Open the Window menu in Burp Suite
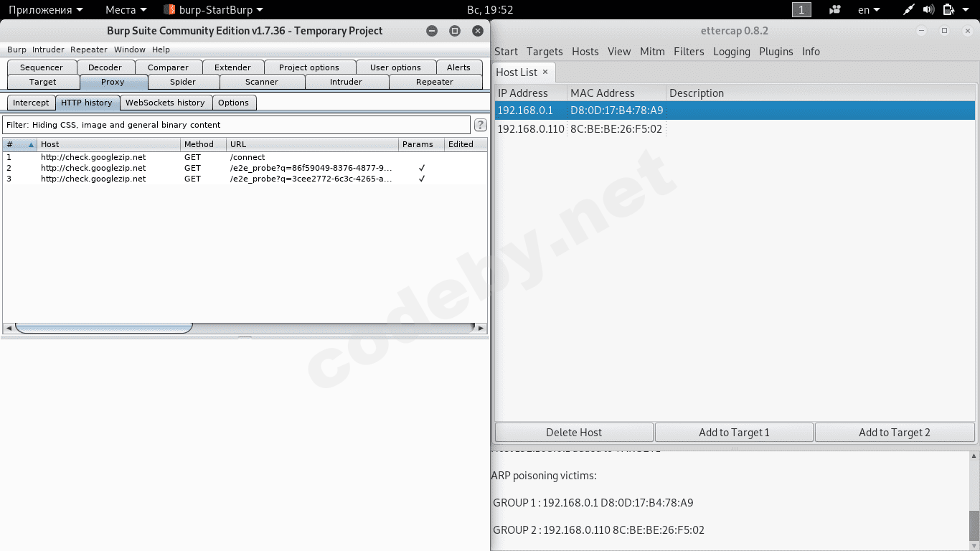This screenshot has height=551, width=980. pos(130,50)
